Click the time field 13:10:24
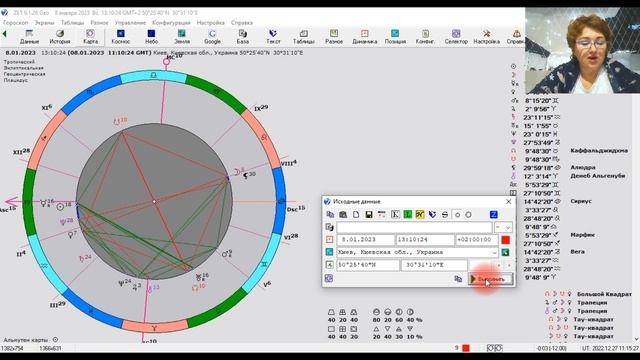 [425, 240]
